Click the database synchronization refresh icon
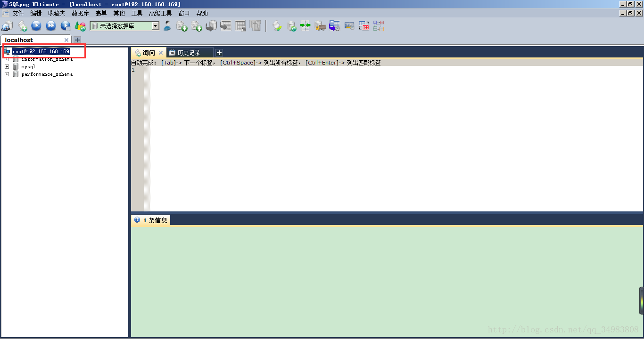The width and height of the screenshot is (644, 339). [x=292, y=26]
